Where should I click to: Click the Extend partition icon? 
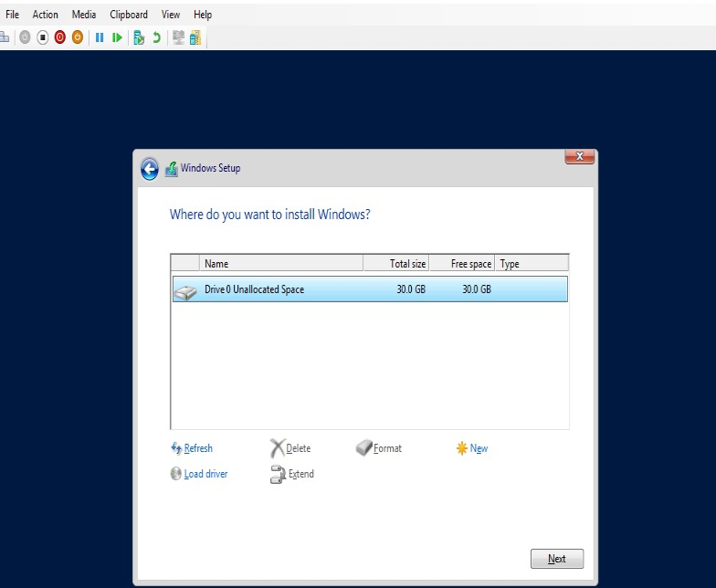pyautogui.click(x=278, y=475)
